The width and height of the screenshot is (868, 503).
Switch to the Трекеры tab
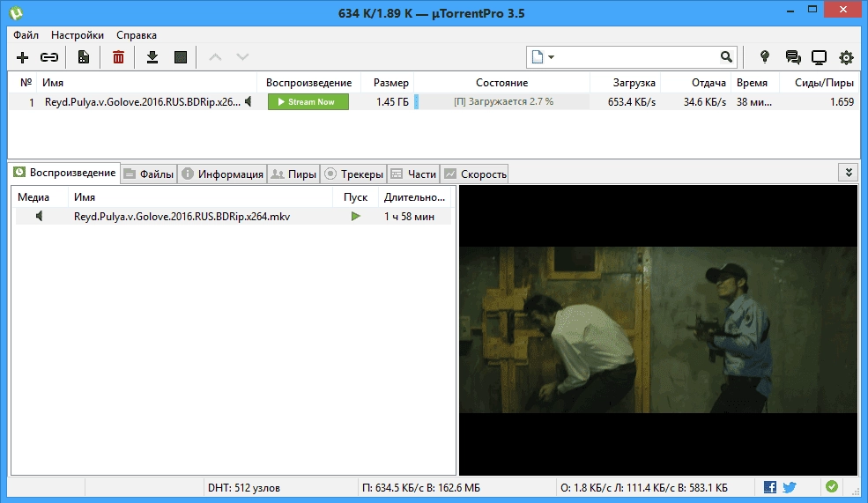(353, 174)
